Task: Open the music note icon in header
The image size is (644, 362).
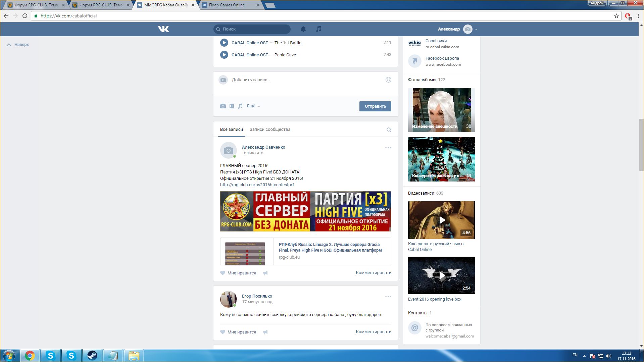Action: [x=318, y=29]
